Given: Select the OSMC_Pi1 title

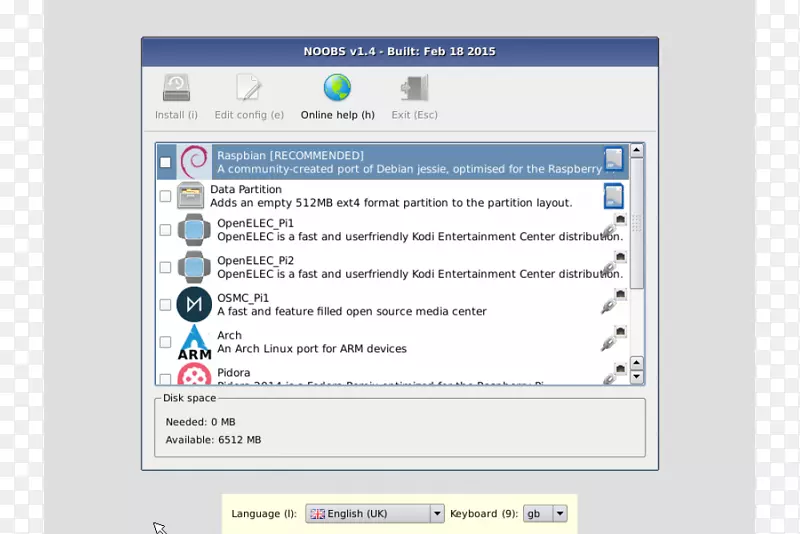Looking at the screenshot, I should [243, 298].
